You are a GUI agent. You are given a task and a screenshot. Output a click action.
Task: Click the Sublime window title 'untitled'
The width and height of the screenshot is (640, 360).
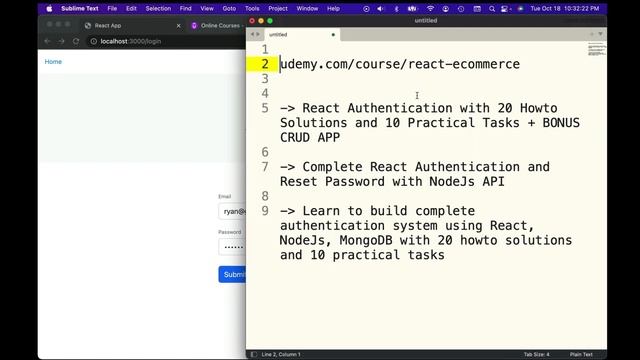(426, 20)
